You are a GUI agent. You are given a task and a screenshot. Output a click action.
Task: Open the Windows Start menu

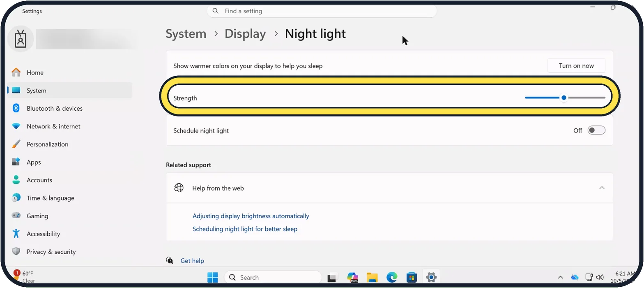click(x=213, y=278)
